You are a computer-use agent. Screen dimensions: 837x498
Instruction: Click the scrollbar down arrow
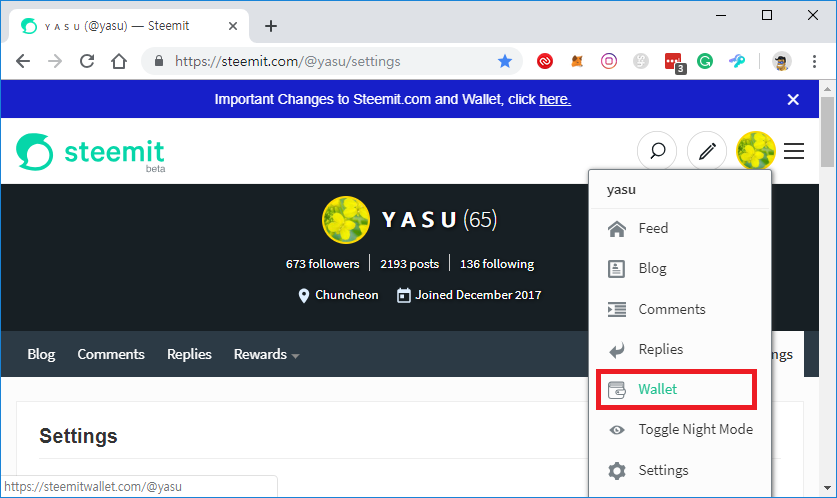[827, 487]
